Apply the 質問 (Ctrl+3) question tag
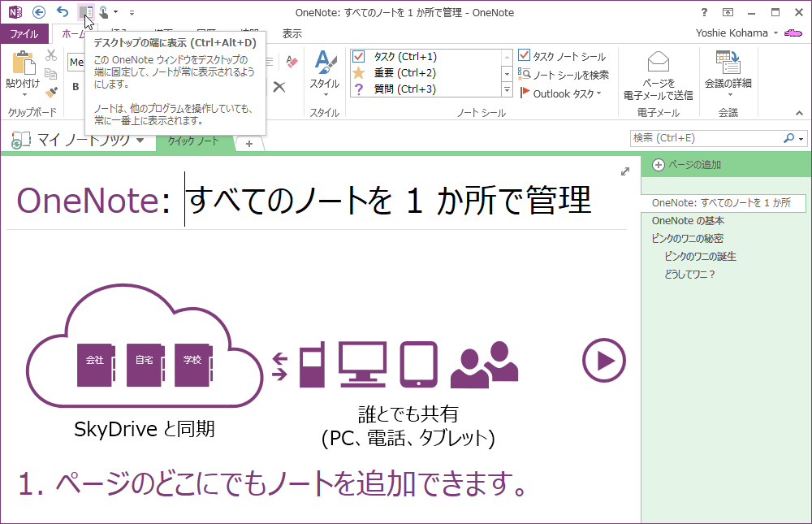812x524 pixels. [424, 89]
